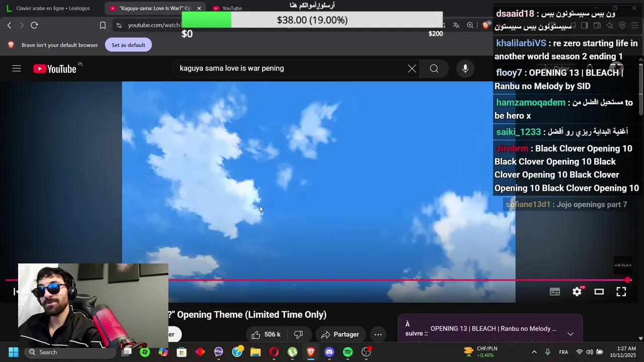
Task: Click "Brave isn't your default browser" text
Action: click(60, 45)
